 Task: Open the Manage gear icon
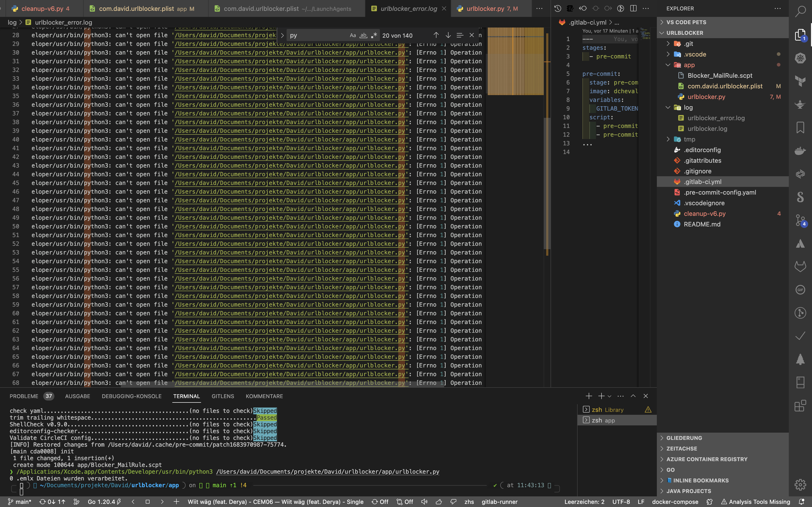tap(800, 484)
